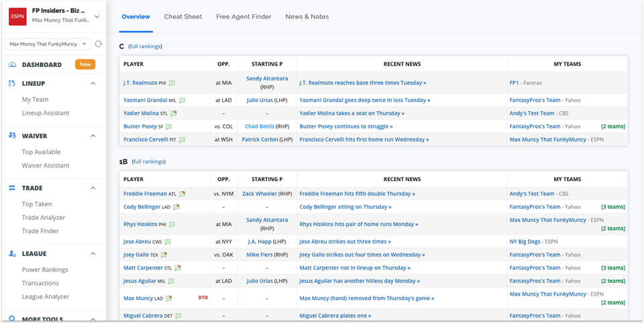
Task: Click the Lineup section icon
Action: 12,84
